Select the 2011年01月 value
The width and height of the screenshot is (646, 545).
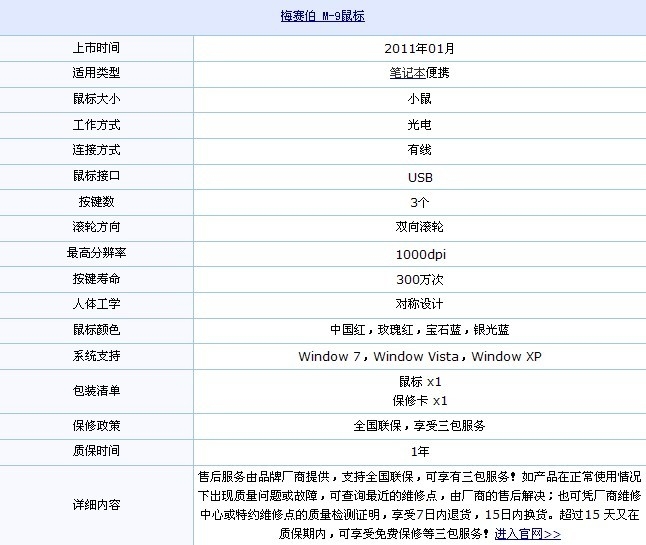pyautogui.click(x=419, y=48)
